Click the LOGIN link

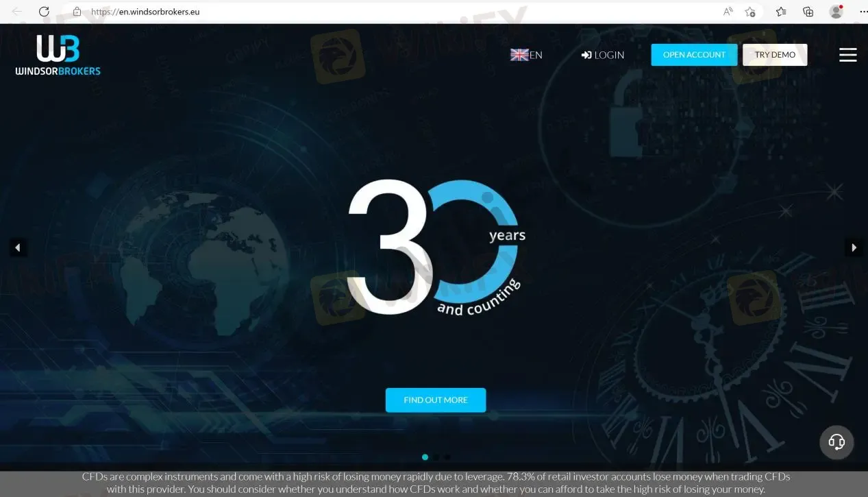click(x=603, y=55)
